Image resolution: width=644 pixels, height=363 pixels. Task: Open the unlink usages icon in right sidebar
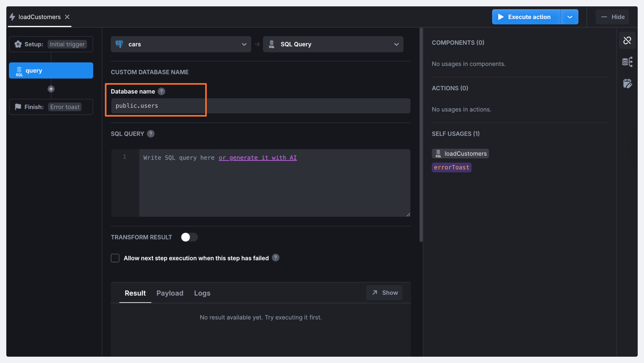[627, 41]
